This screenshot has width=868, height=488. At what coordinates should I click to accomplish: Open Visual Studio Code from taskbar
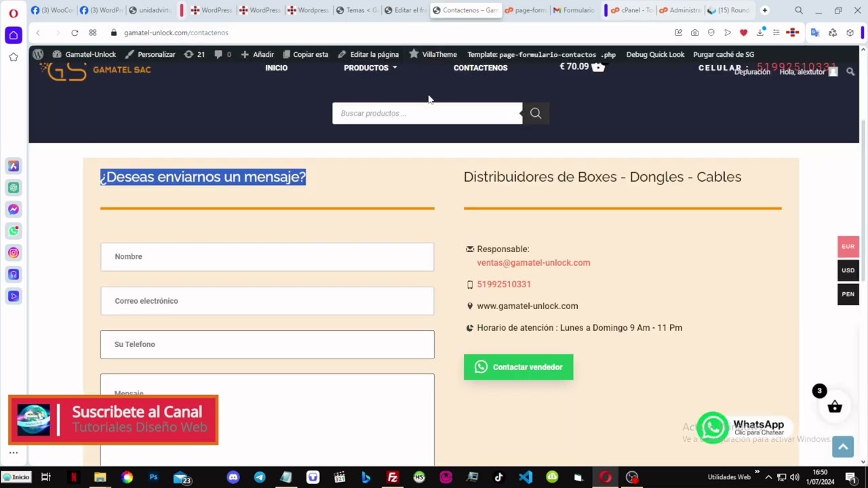tap(526, 477)
